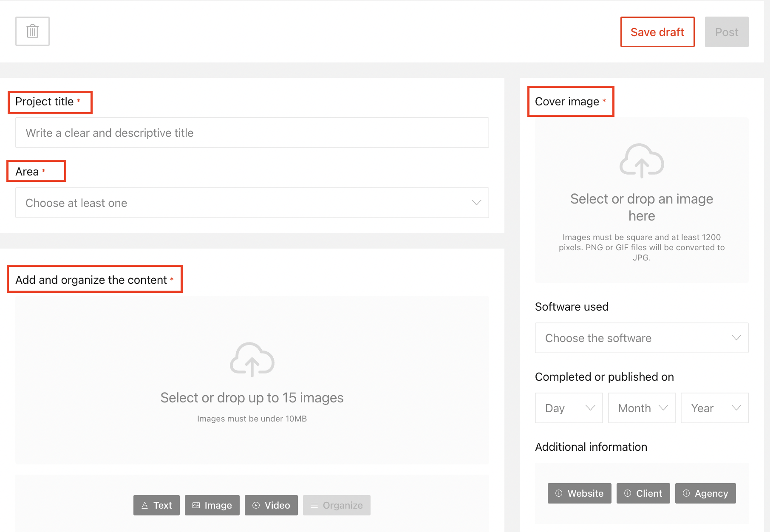Click 'Completed or published on' label
Image resolution: width=770 pixels, height=532 pixels.
[604, 377]
